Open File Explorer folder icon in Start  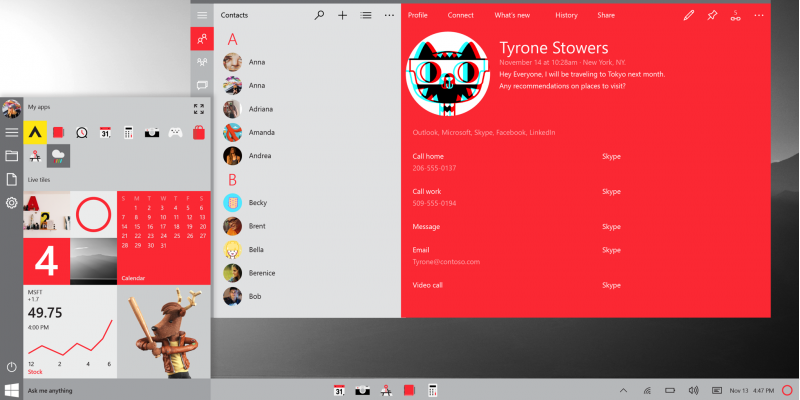[12, 156]
